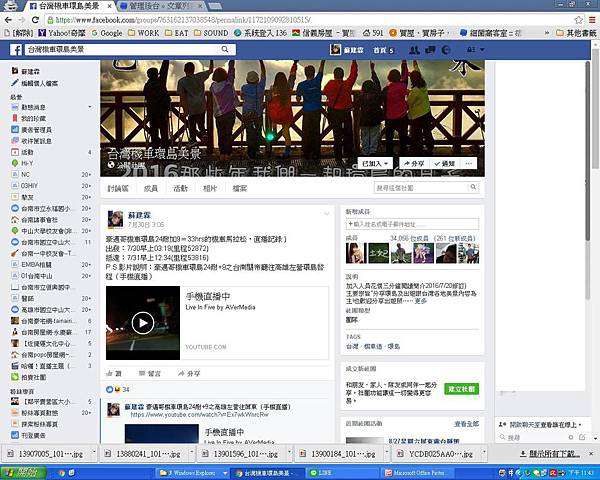Close the downloads bar
600x480 pixels.
pyautogui.click(x=591, y=454)
